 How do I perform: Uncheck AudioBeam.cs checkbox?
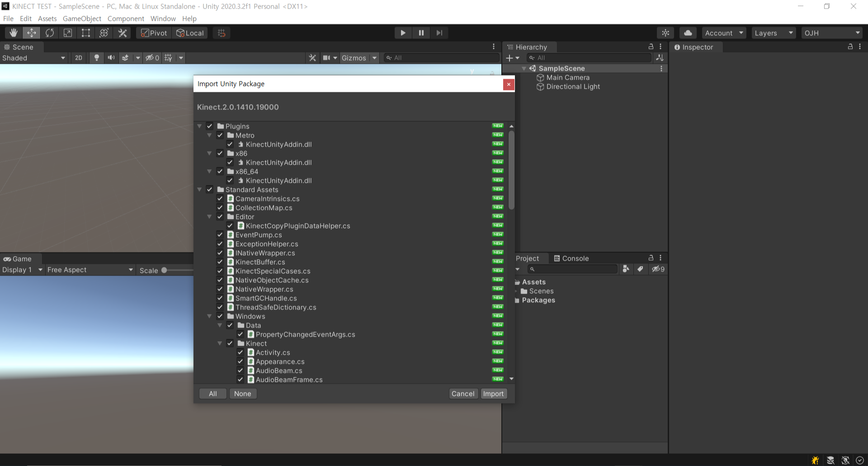pos(240,371)
